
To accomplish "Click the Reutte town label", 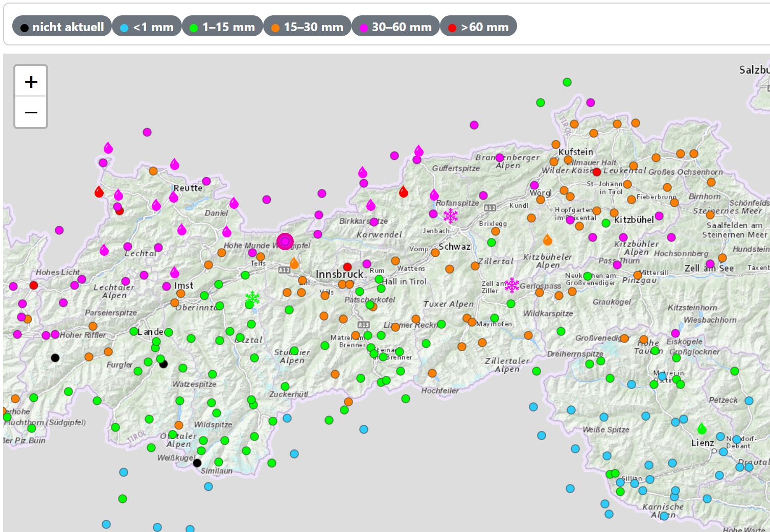I will 188,188.
